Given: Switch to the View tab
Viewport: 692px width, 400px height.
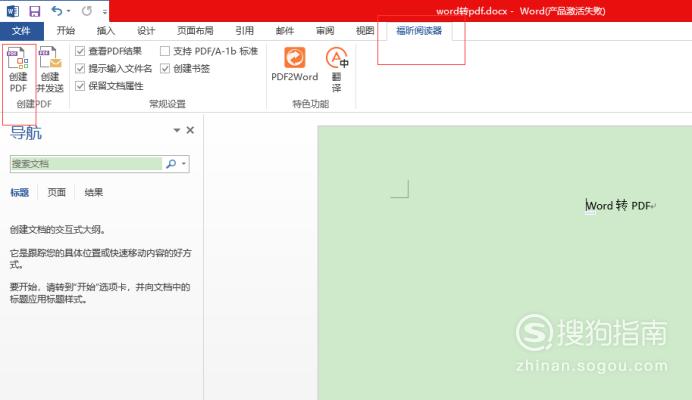Looking at the screenshot, I should click(x=365, y=30).
